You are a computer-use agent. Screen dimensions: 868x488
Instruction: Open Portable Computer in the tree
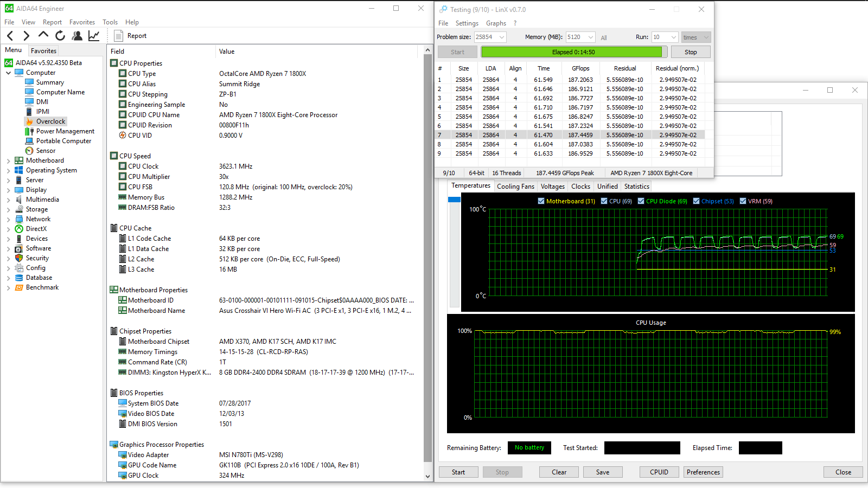coord(63,141)
